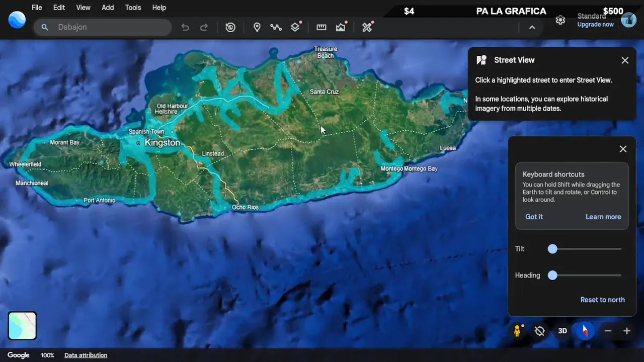
Task: Open the Add menu
Action: tap(108, 8)
